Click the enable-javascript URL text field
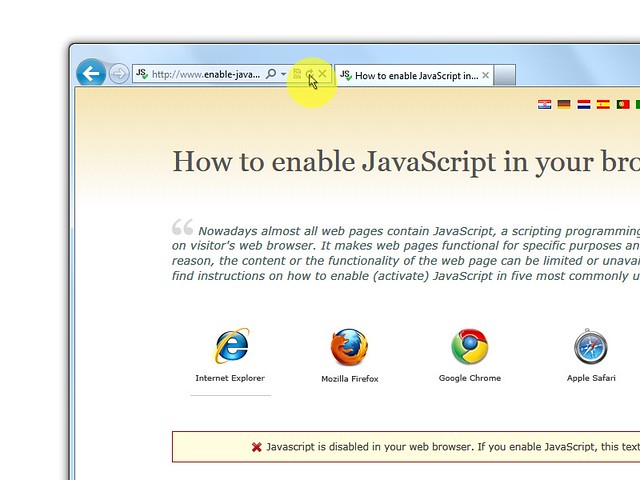The height and width of the screenshot is (480, 640). [205, 75]
